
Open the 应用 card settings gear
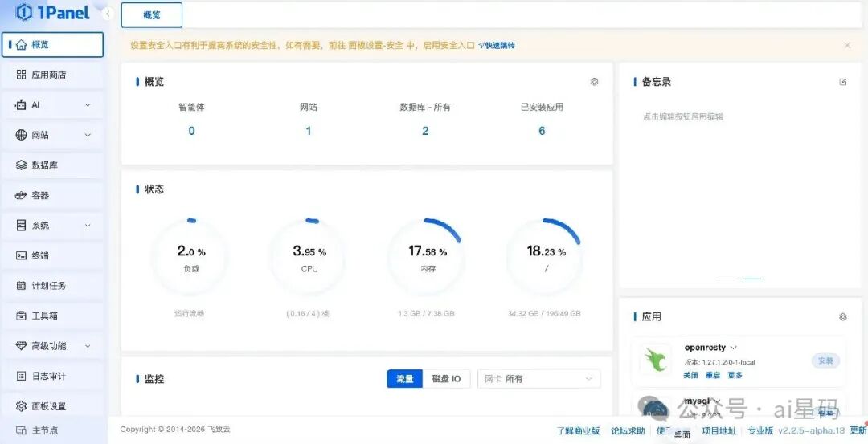[x=843, y=317]
